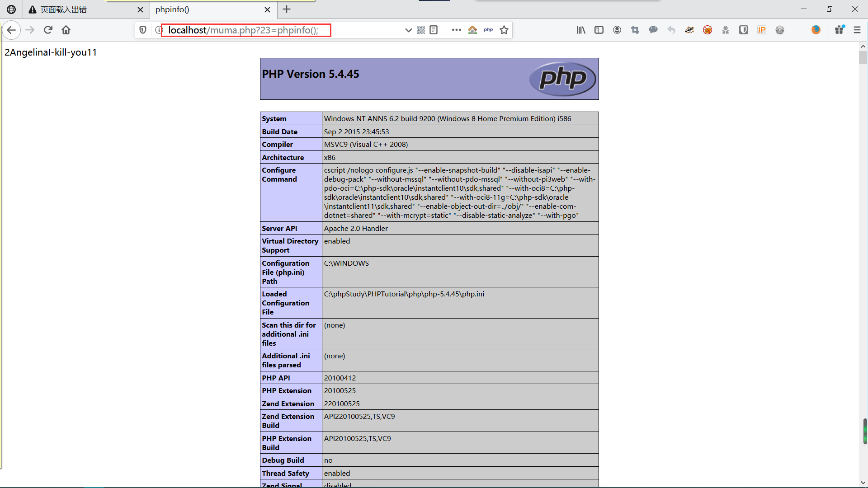This screenshot has width=868, height=488.
Task: Toggle reader view icon
Action: (434, 30)
